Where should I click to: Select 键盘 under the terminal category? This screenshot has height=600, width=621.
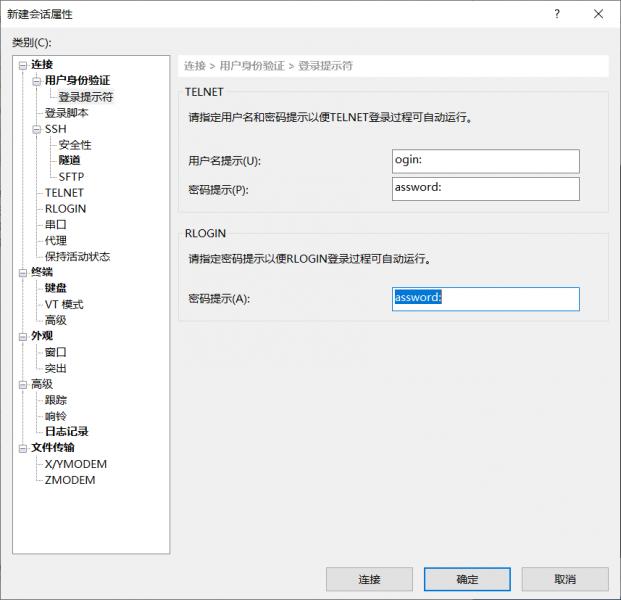56,288
